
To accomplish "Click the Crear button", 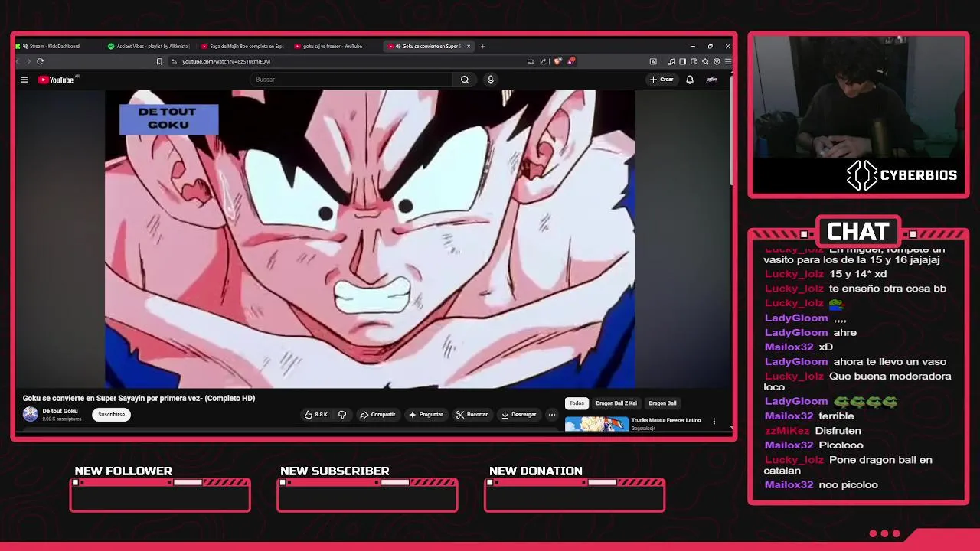I will coord(662,80).
